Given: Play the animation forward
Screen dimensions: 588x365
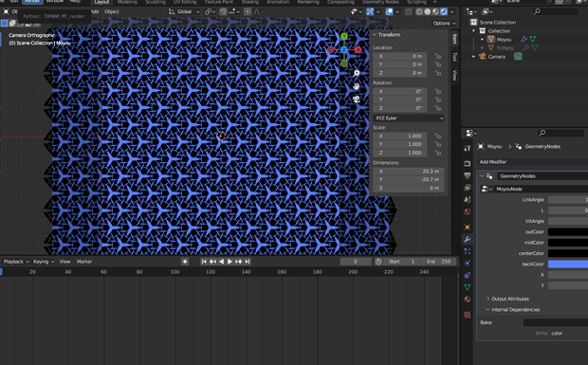Looking at the screenshot, I should 230,262.
